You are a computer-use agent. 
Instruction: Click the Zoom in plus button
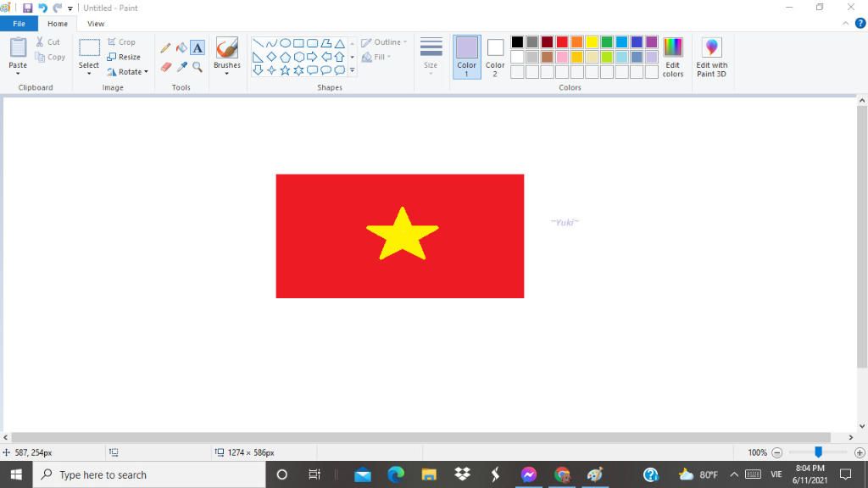pos(860,452)
